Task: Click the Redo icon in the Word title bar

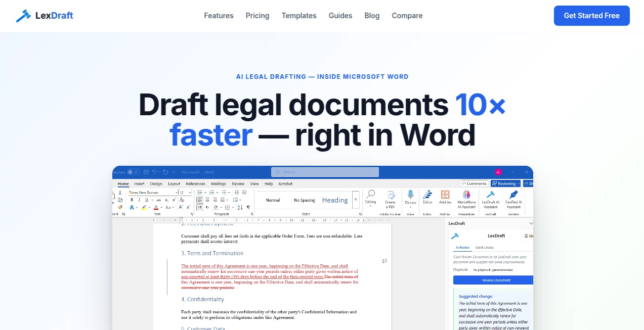Action: tap(165, 172)
